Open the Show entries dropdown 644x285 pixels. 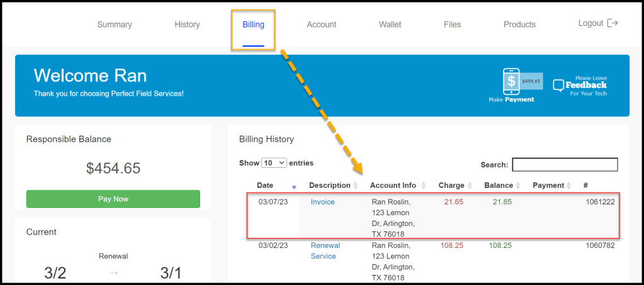pyautogui.click(x=274, y=163)
